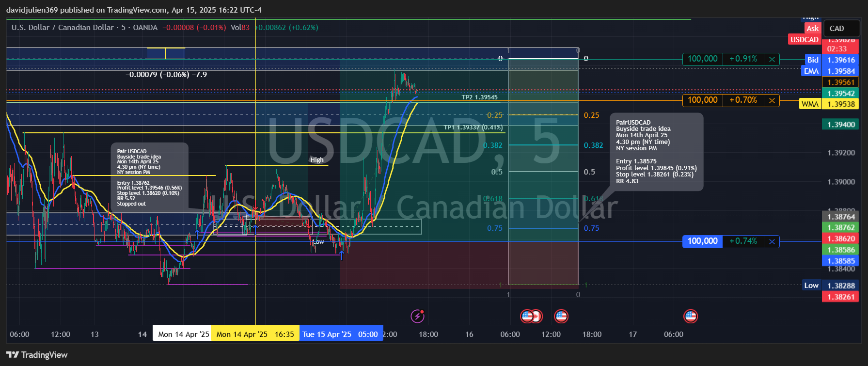Click the −0.00079 (−0.06%) −7.9 measurement label
The height and width of the screenshot is (366, 868).
click(166, 75)
